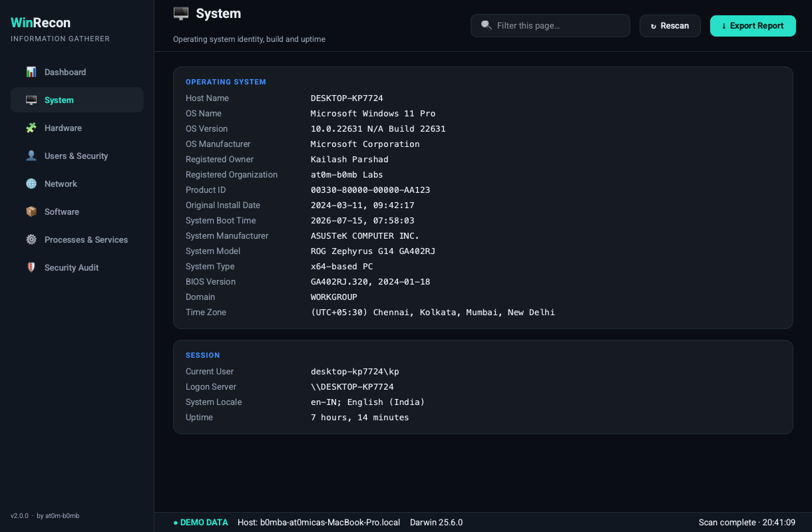The image size is (812, 532).
Task: Click OS version 10.0.22631 value
Action: [x=378, y=129]
